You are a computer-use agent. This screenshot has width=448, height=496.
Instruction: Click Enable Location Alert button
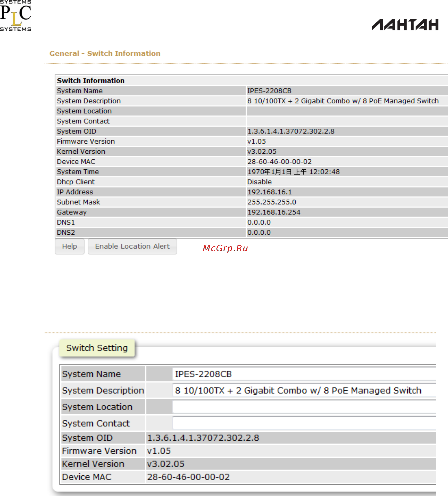point(133,246)
